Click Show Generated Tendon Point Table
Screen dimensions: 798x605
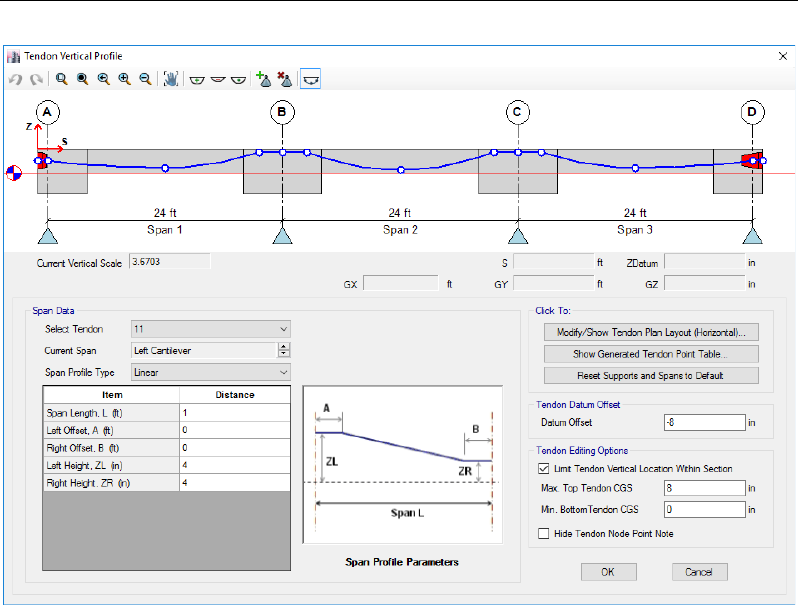click(651, 354)
